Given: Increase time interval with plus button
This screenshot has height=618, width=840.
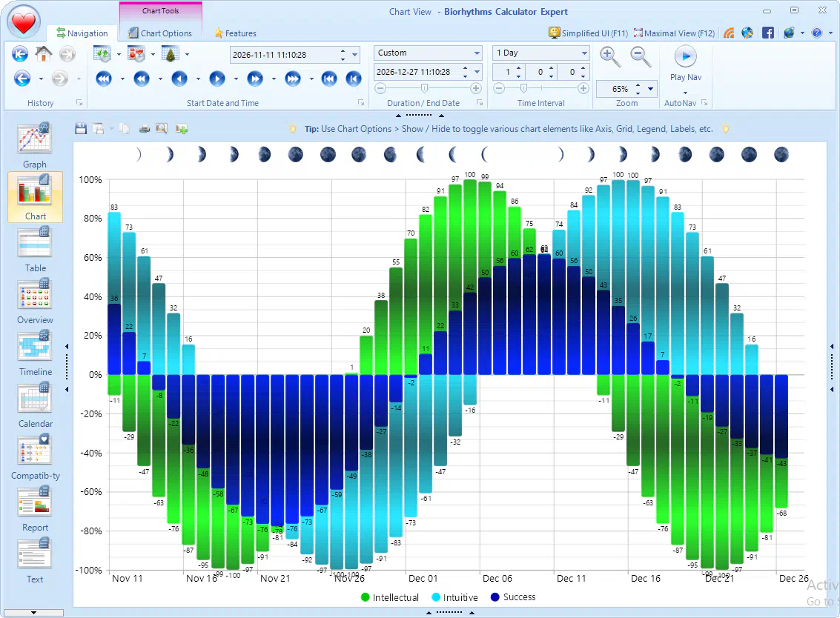Looking at the screenshot, I should tap(583, 88).
